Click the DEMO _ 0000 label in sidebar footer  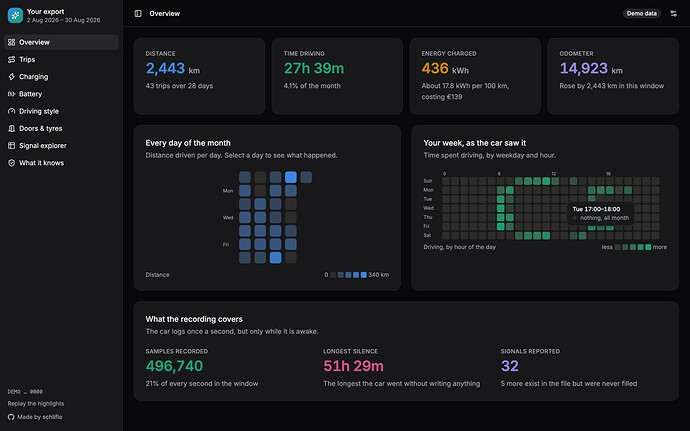point(25,391)
